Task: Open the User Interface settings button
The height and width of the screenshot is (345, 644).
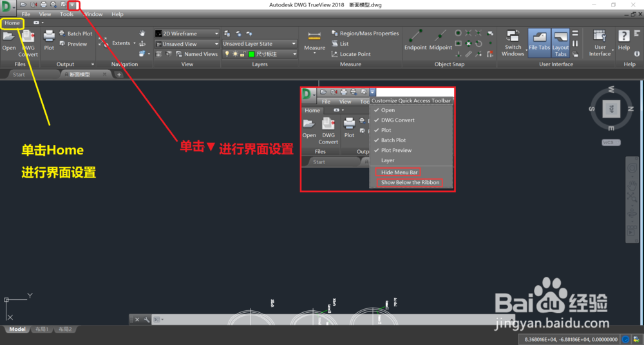Action: click(x=600, y=43)
